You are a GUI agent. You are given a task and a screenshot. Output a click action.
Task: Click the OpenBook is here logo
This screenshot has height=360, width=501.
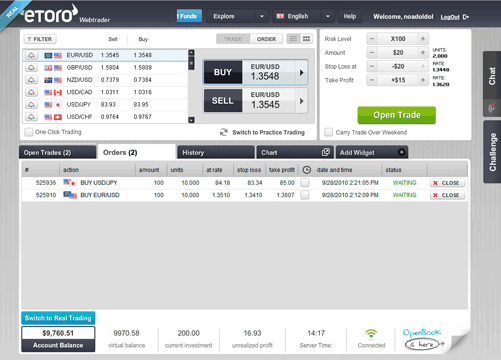coord(423,339)
